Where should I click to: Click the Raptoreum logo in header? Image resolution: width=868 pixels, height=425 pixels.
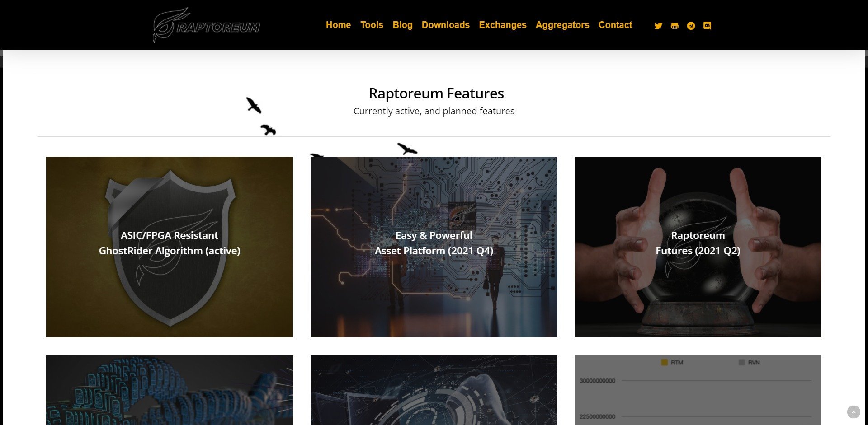click(x=207, y=25)
